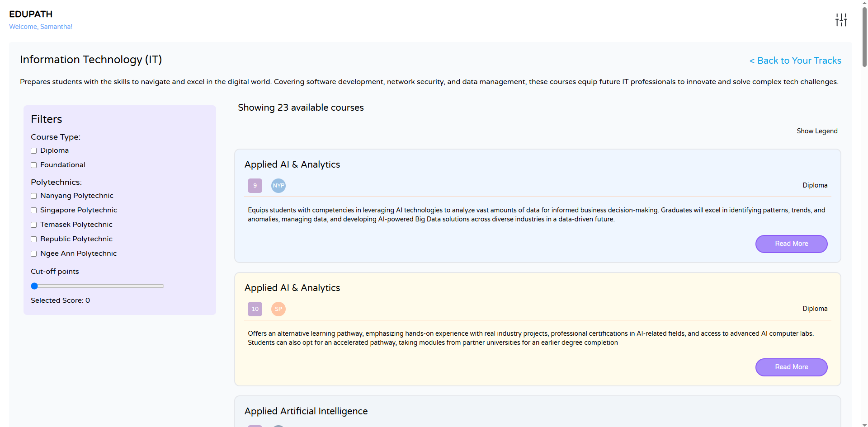Click the NYP Applied AI & Analytics course title
This screenshot has width=868, height=427.
[x=292, y=164]
